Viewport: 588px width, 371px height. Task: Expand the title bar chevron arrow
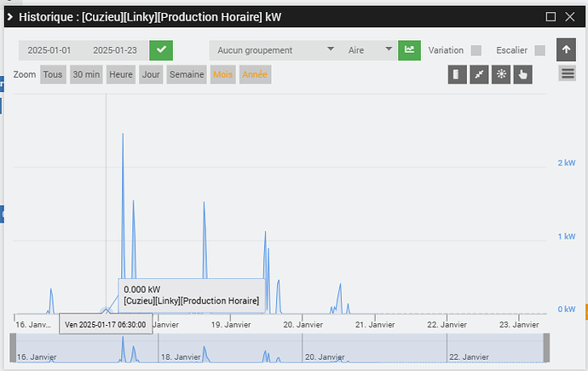10,17
